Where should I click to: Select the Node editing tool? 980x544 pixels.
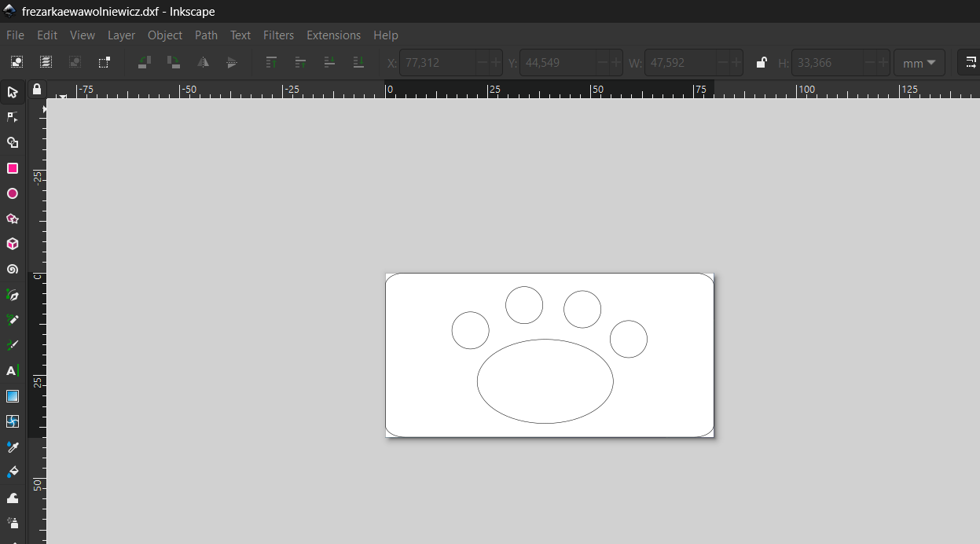point(13,117)
